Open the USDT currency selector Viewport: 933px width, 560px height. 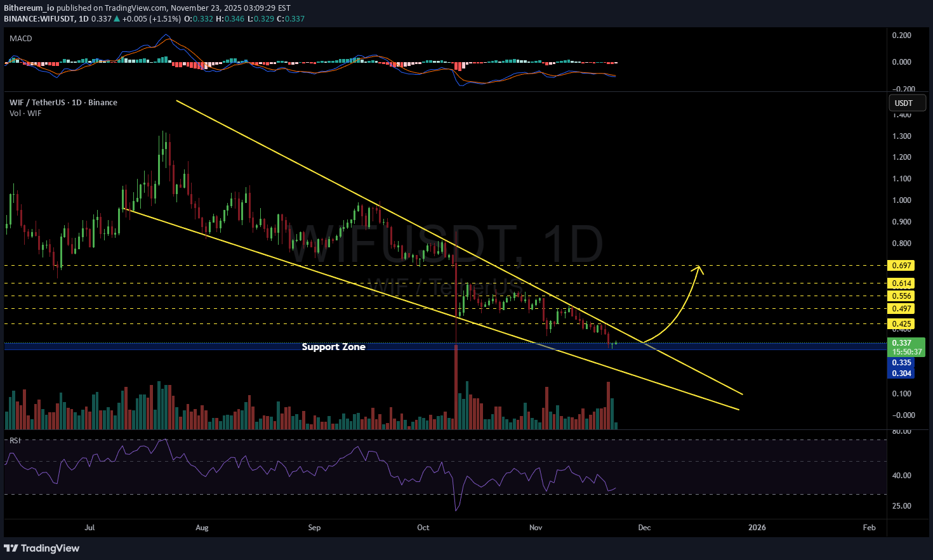coord(906,103)
